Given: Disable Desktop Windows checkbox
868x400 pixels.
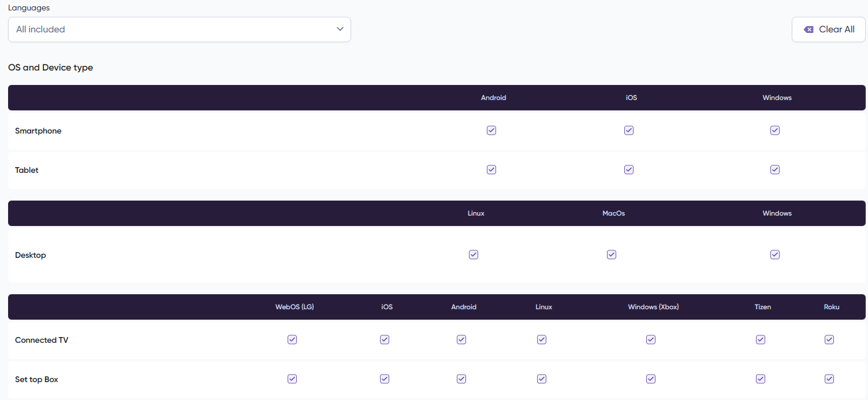Looking at the screenshot, I should [775, 255].
